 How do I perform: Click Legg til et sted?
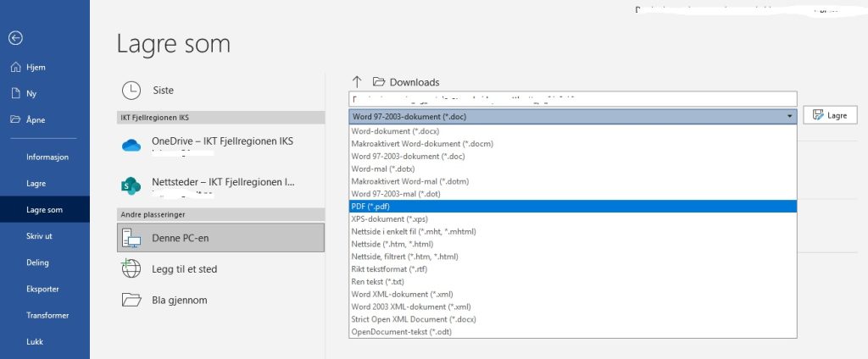click(x=221, y=269)
